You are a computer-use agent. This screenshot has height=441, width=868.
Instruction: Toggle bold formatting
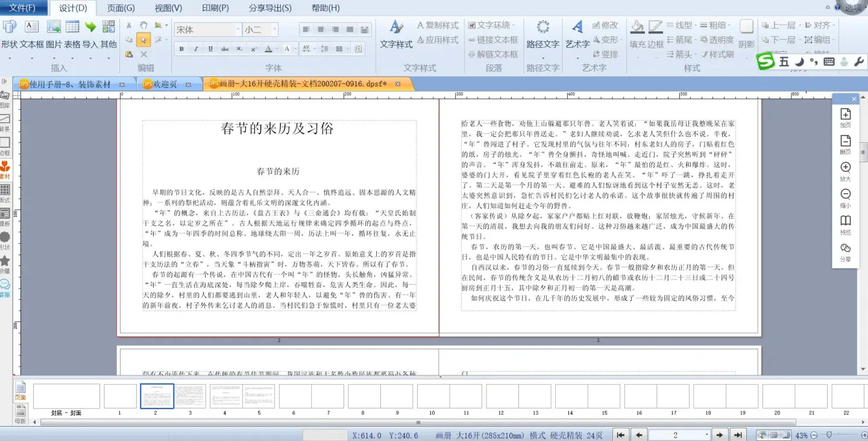pyautogui.click(x=181, y=49)
